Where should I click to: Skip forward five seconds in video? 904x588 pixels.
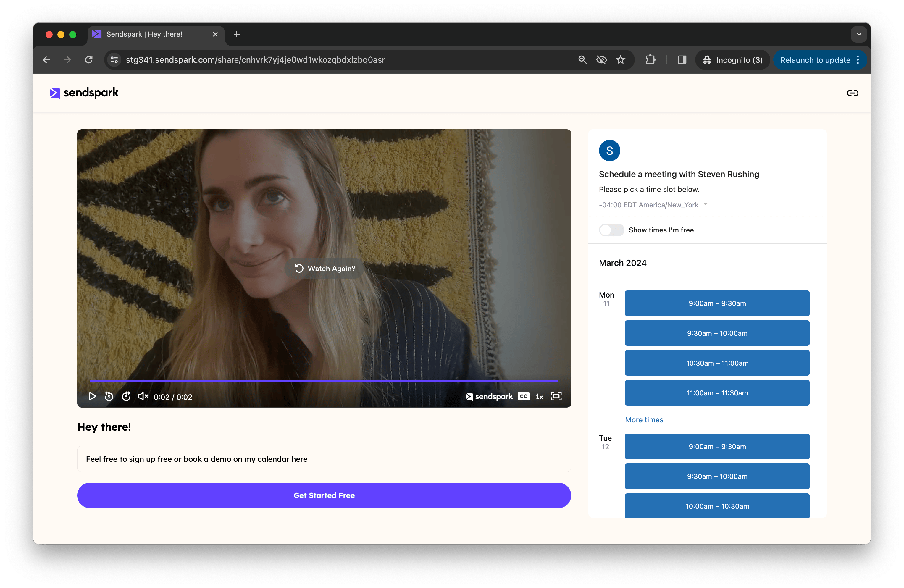pyautogui.click(x=126, y=397)
